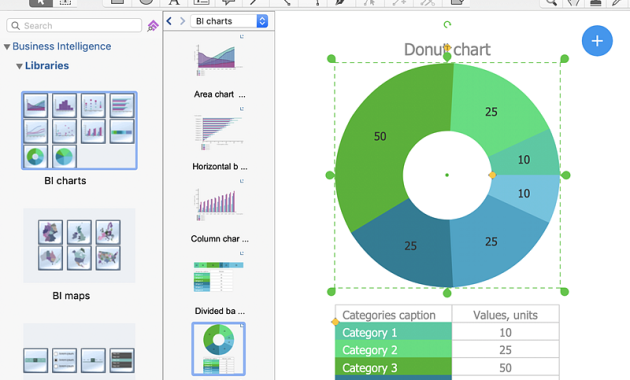Select the text tool letter A
Image resolution: width=630 pixels, height=380 pixels.
pyautogui.click(x=174, y=2)
